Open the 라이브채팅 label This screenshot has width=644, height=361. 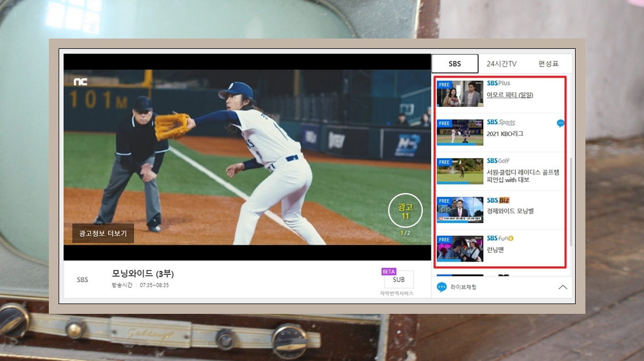click(463, 287)
